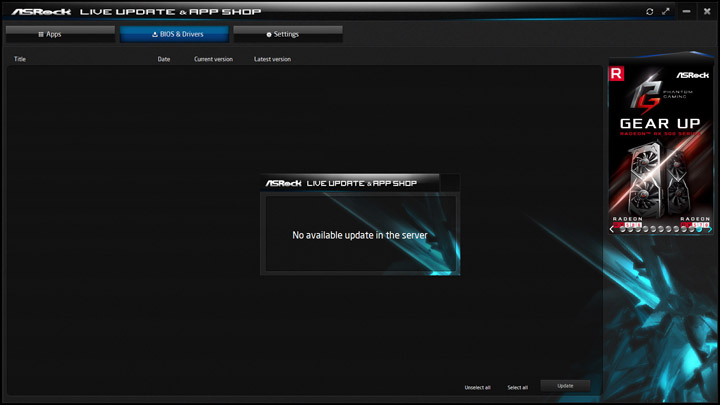
Task: Select the highlighted blue carousel dot
Action: [x=699, y=229]
